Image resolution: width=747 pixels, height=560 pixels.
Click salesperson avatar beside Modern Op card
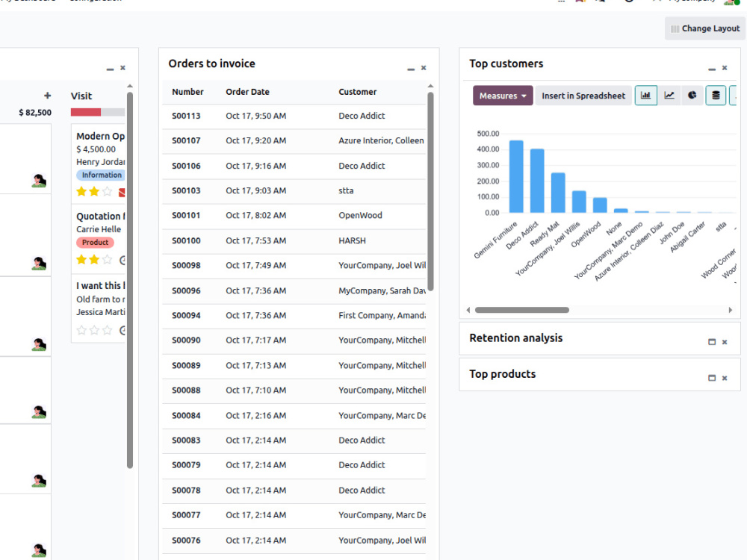(x=39, y=181)
